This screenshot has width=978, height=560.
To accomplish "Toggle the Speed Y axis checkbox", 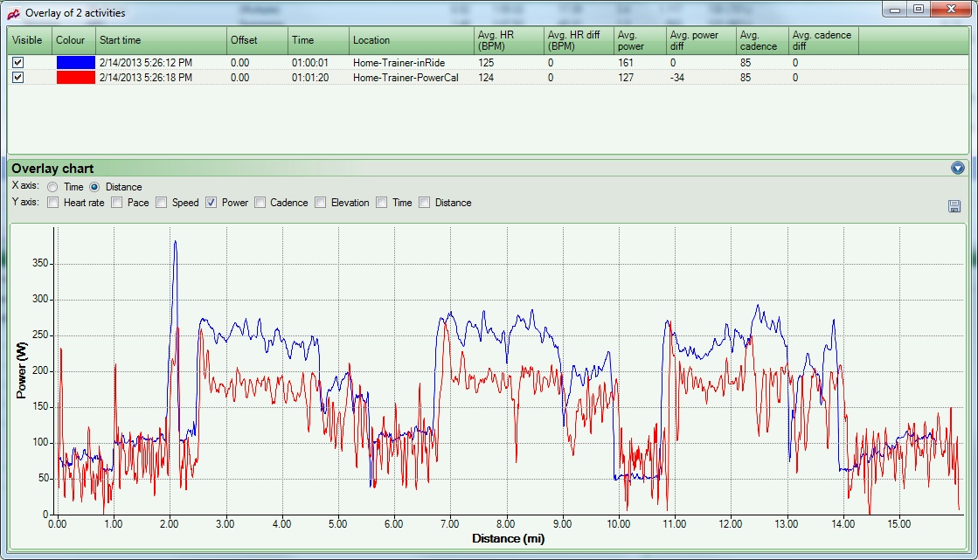I will pos(162,203).
